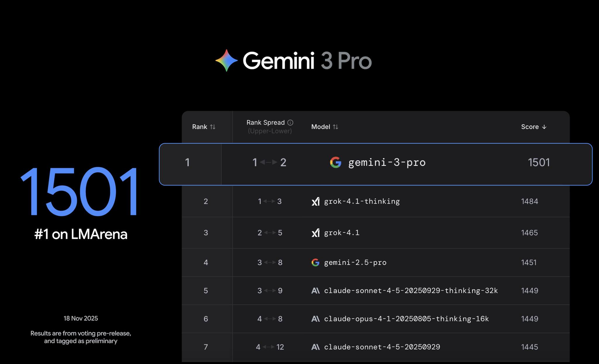Open the Rank Spread info tooltip icon
599x364 pixels.
(290, 123)
